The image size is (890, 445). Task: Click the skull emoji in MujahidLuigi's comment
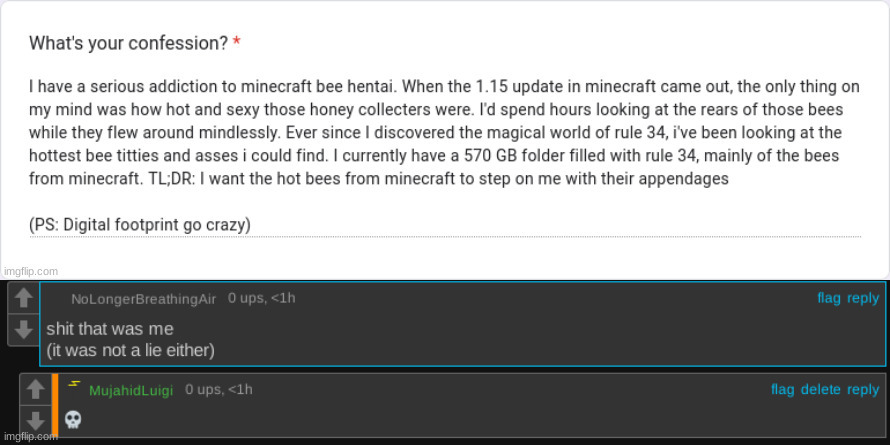click(73, 419)
